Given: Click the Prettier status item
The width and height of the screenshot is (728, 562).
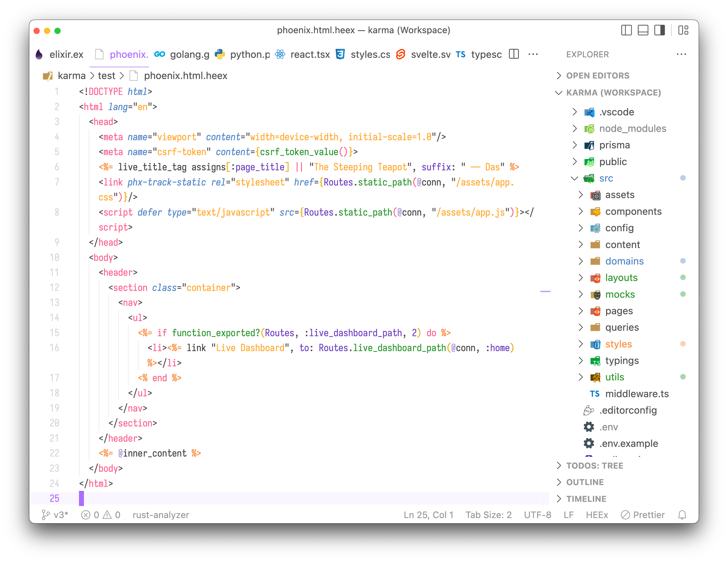Looking at the screenshot, I should point(643,515).
